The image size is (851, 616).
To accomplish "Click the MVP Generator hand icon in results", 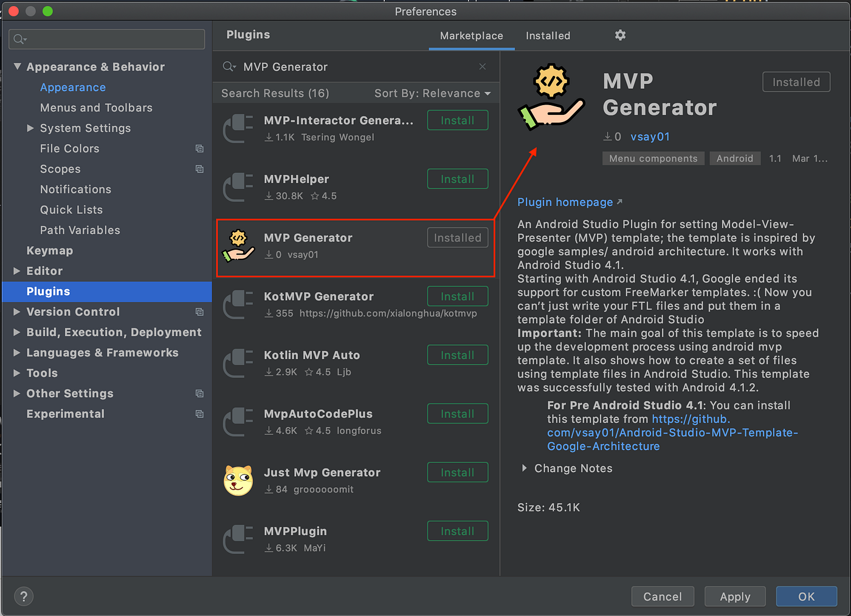I will tap(238, 246).
